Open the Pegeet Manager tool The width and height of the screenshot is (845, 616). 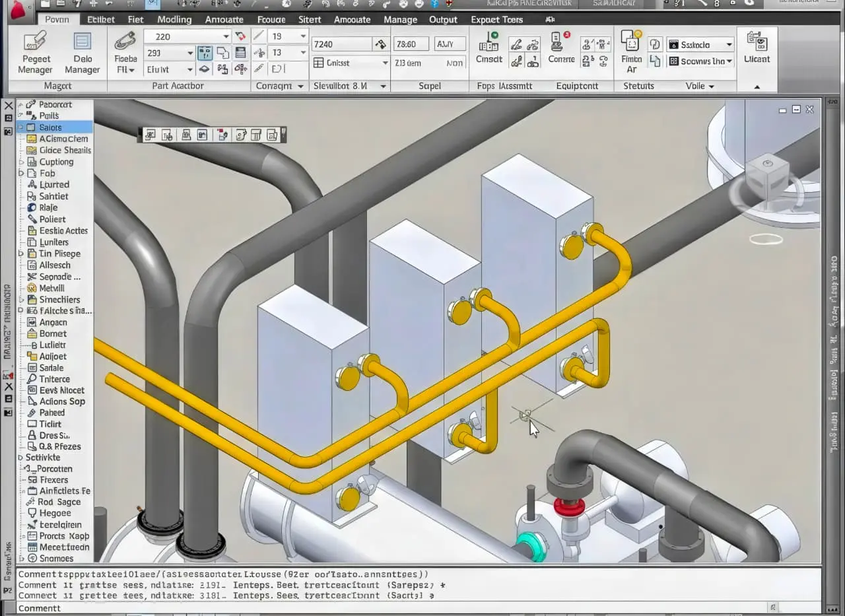pyautogui.click(x=35, y=51)
